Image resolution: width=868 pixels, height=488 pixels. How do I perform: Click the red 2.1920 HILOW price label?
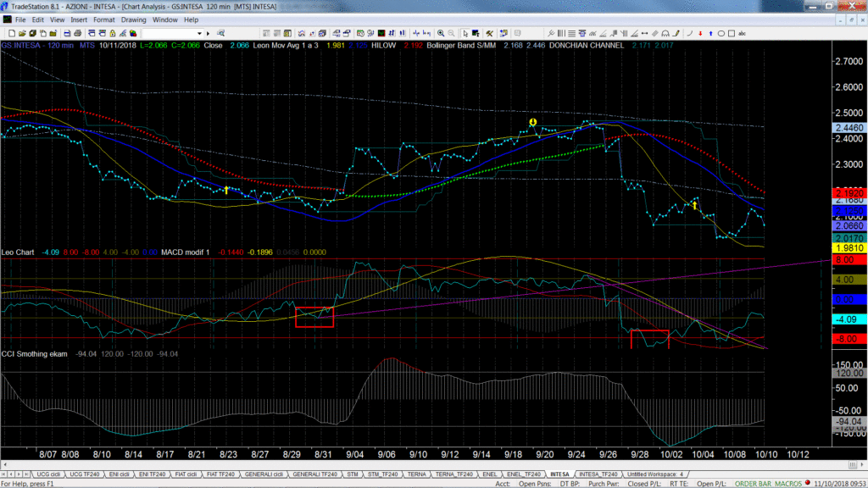point(849,193)
